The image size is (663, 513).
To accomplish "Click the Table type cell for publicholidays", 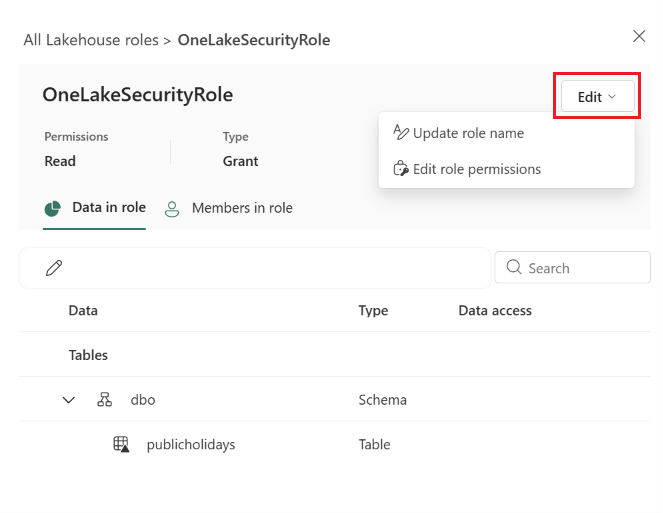I will 375,444.
